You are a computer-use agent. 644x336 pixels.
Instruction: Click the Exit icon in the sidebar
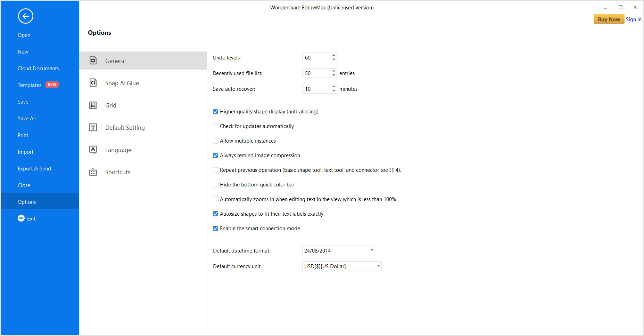pos(21,218)
